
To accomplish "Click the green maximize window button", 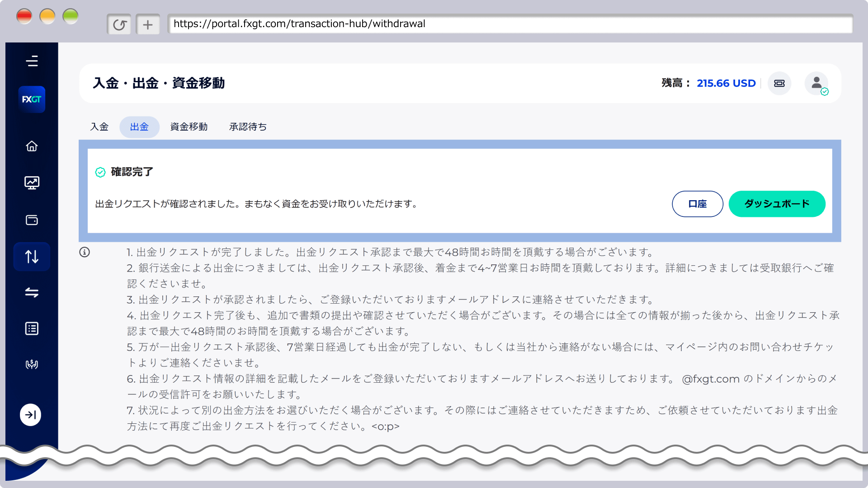I will click(71, 16).
